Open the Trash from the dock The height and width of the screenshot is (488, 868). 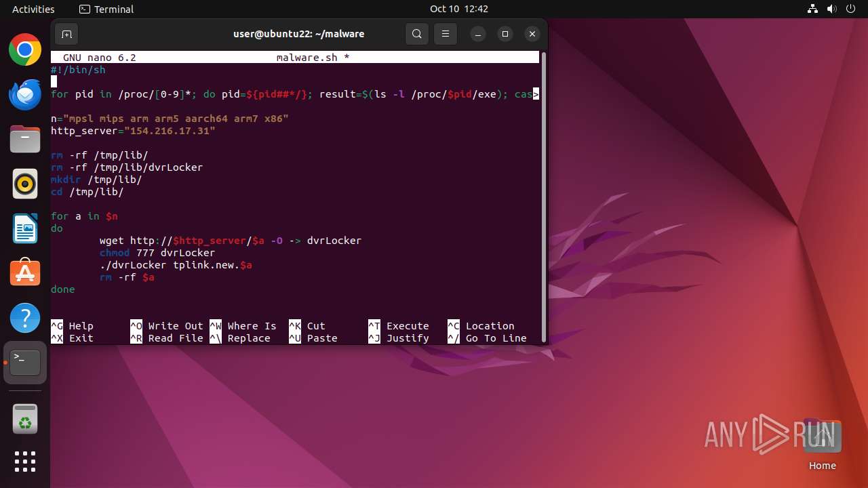[25, 419]
